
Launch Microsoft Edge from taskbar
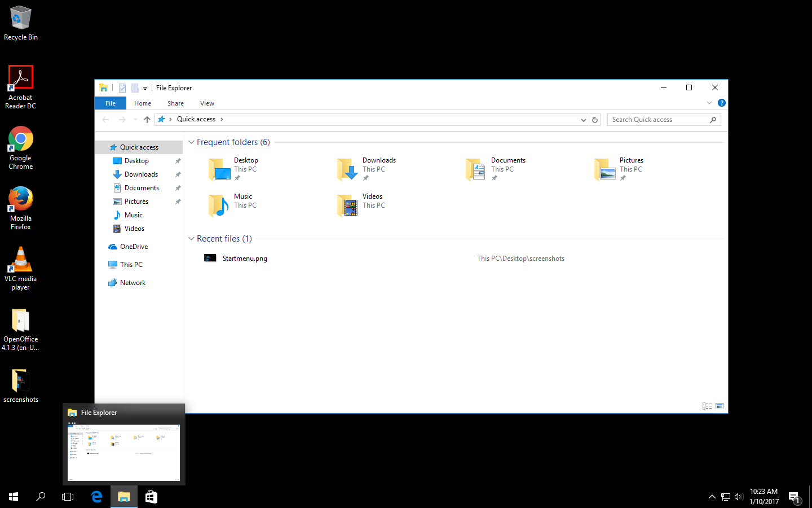click(x=96, y=497)
